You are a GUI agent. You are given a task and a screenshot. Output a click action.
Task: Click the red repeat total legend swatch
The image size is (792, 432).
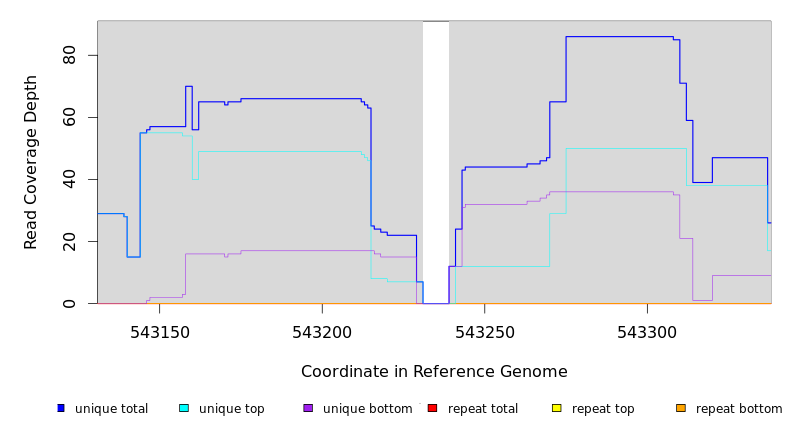432,408
